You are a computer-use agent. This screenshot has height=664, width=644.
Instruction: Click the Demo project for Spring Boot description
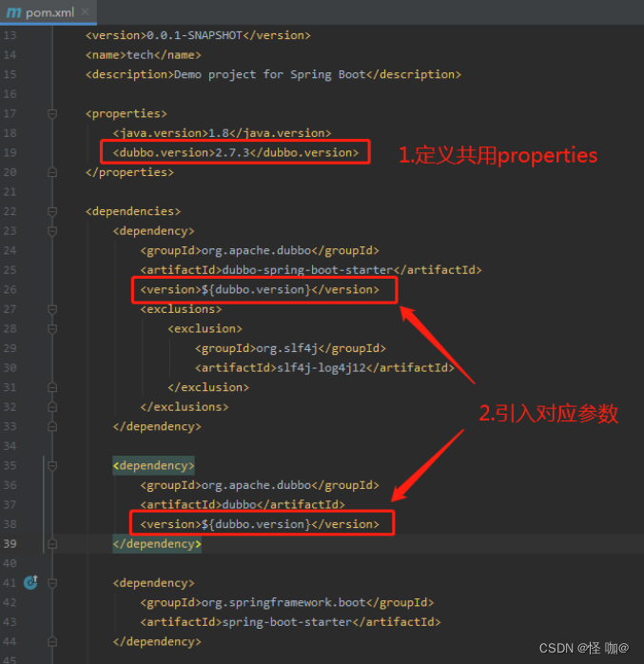click(x=273, y=74)
